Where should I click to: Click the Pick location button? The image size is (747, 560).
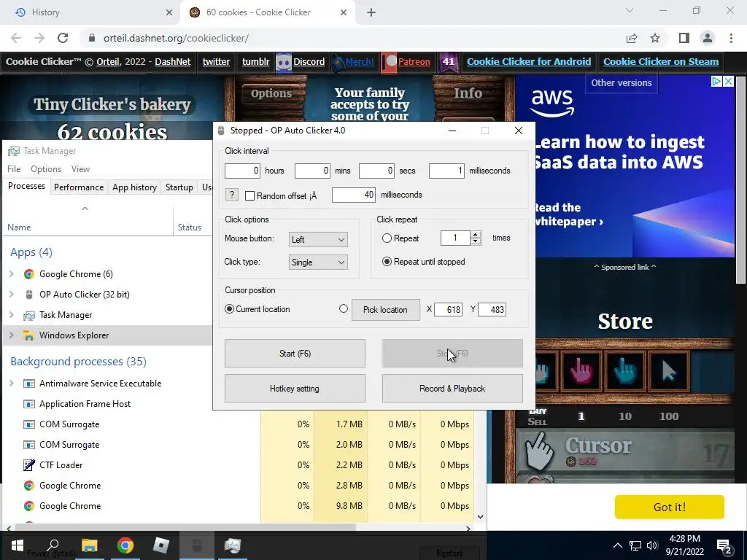(x=385, y=309)
